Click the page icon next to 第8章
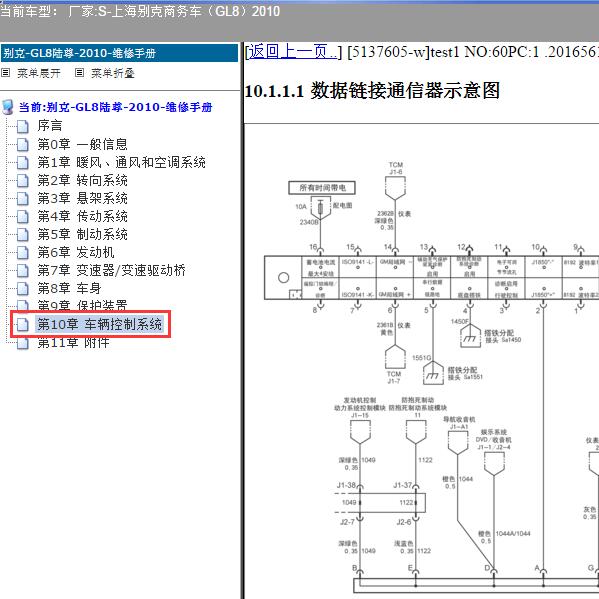The height and width of the screenshot is (599, 599). click(23, 288)
